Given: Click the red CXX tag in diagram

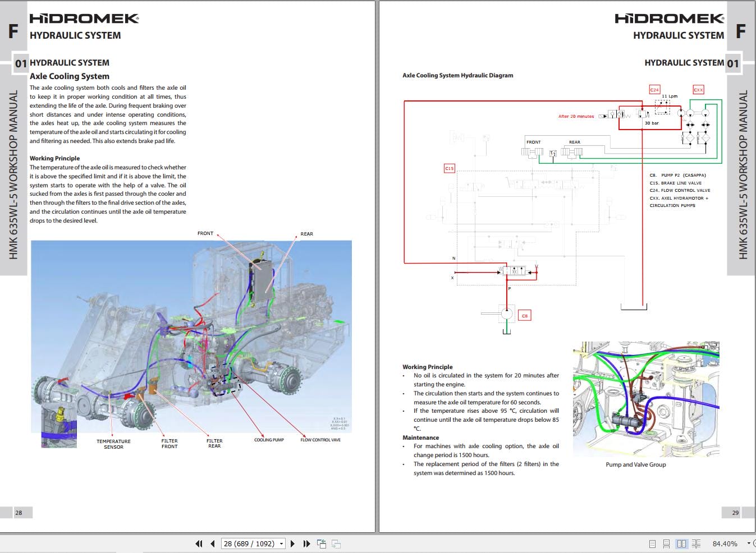Looking at the screenshot, I should pyautogui.click(x=698, y=90).
